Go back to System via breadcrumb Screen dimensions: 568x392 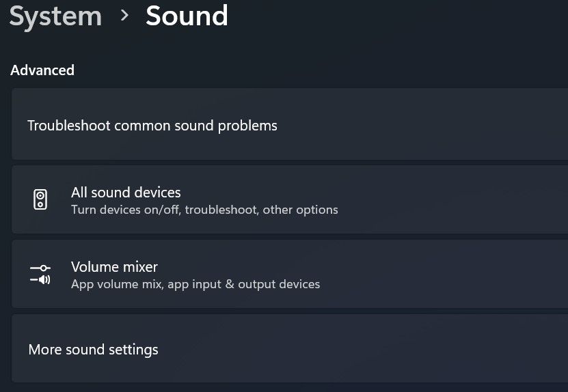tap(55, 16)
